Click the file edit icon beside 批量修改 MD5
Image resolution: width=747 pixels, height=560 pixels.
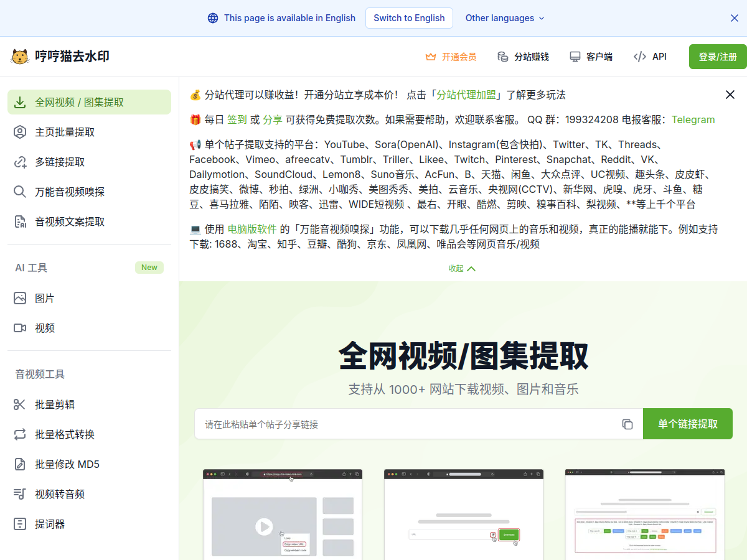pyautogui.click(x=20, y=464)
